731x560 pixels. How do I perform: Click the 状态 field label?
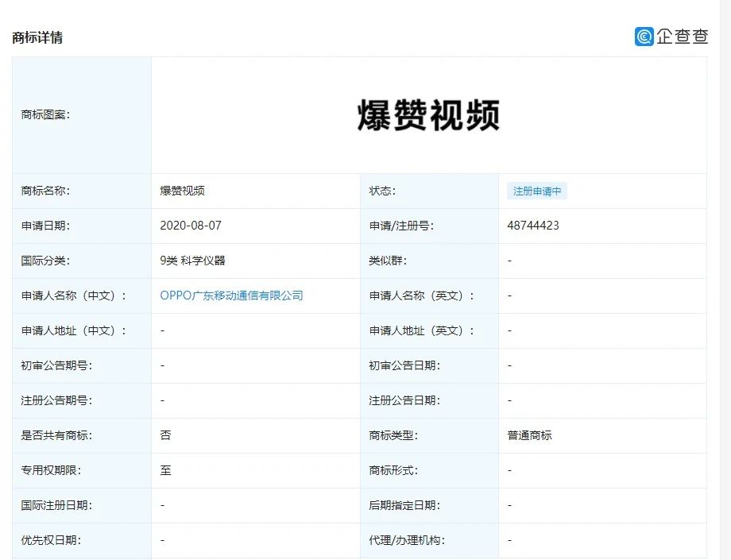[x=382, y=191]
